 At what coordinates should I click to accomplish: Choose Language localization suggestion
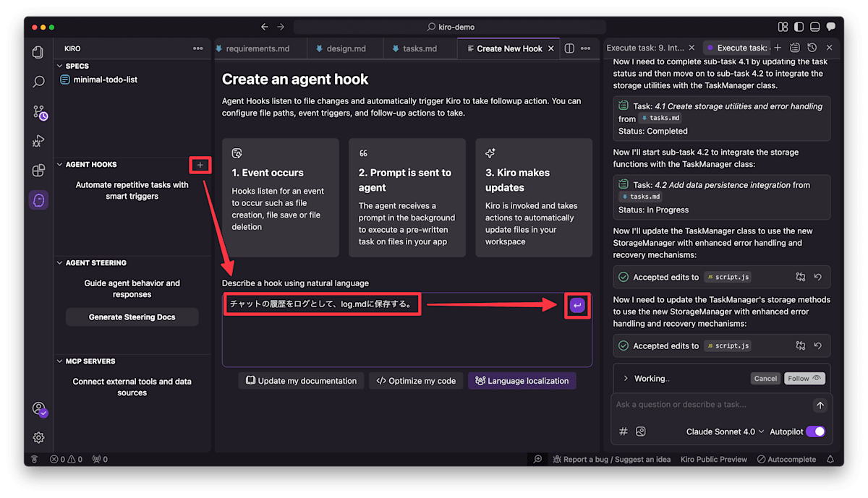(522, 381)
